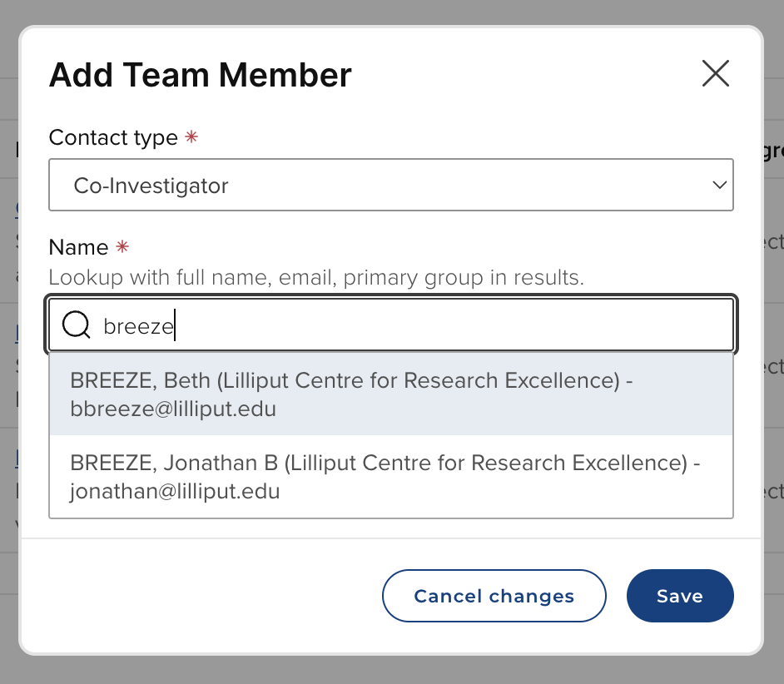Click the Contact type dropdown chevron arrow
The width and height of the screenshot is (784, 684).
(x=719, y=185)
